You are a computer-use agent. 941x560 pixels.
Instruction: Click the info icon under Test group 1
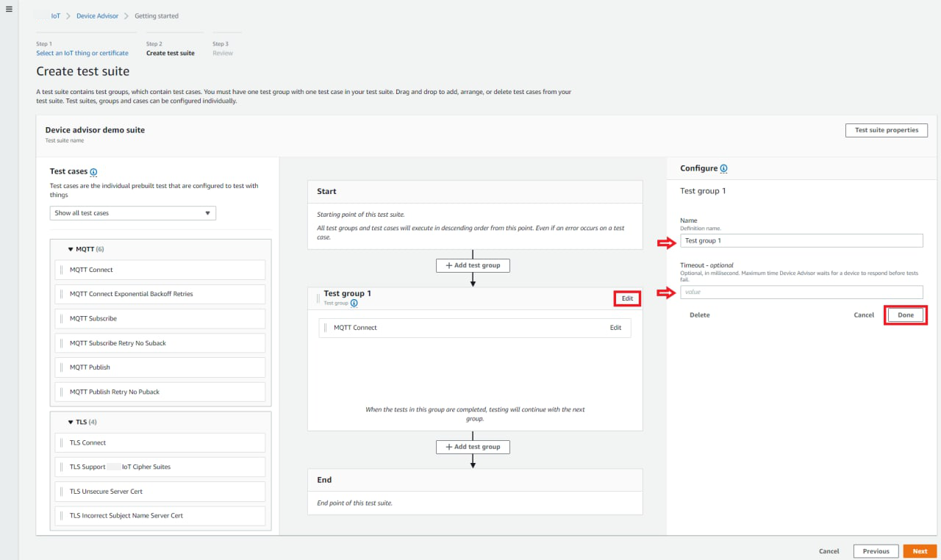pos(354,303)
